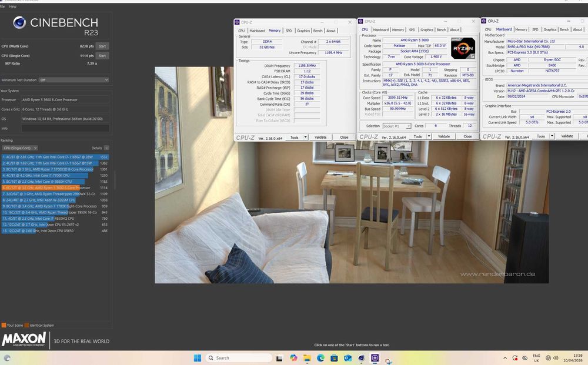
Task: Click Validate in CPU-Z Mainboard window
Action: (567, 136)
